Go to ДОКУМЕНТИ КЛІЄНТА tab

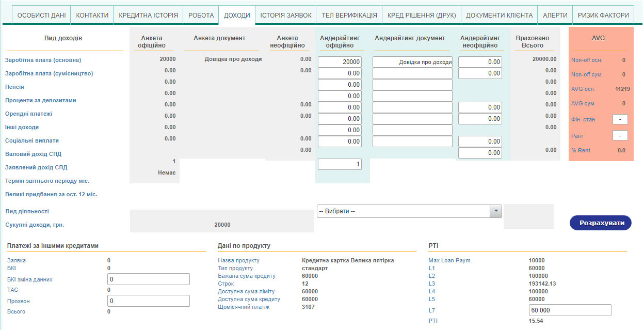click(x=499, y=15)
